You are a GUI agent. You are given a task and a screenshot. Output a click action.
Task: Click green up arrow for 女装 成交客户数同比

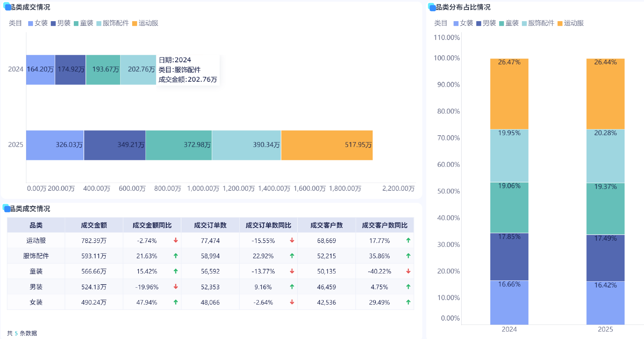point(408,302)
